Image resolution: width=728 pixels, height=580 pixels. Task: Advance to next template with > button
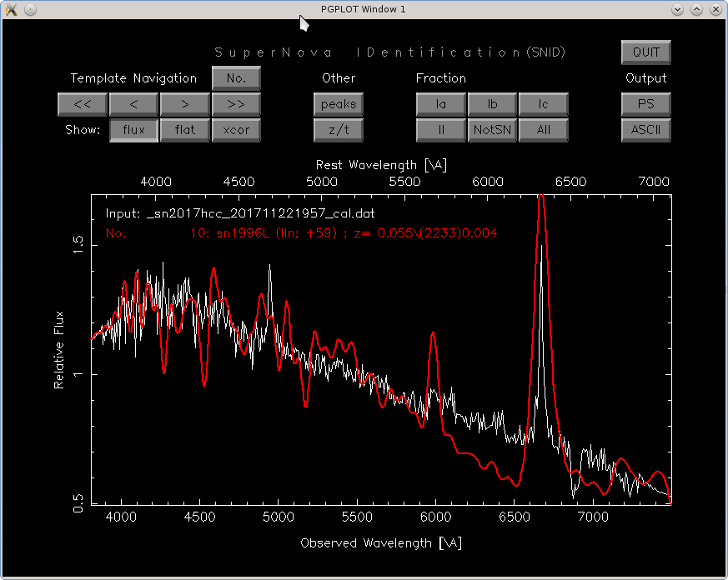click(x=184, y=104)
